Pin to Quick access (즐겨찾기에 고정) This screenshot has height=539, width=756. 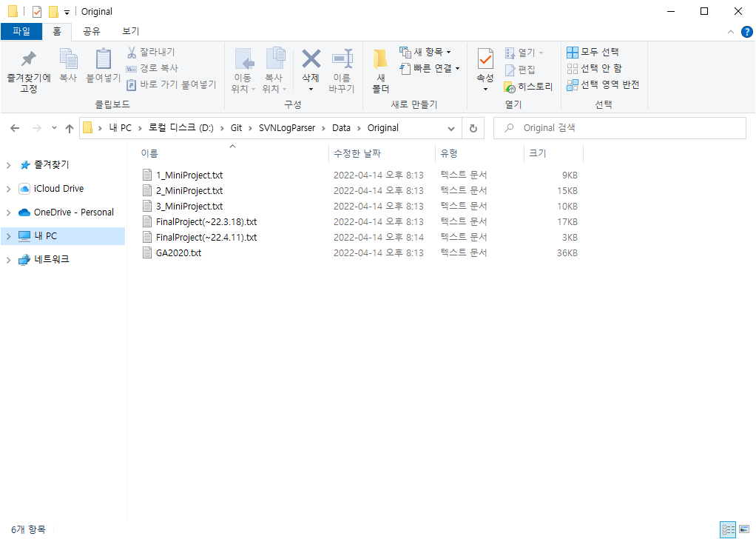coord(28,71)
